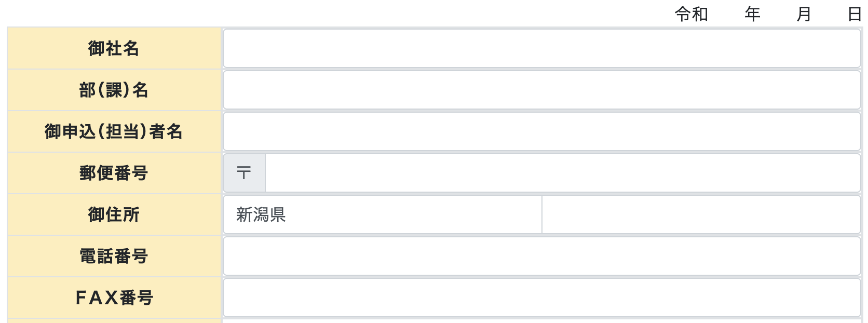This screenshot has height=323, width=868.
Task: Click the 御申込(担当)者名 row label
Action: [114, 131]
